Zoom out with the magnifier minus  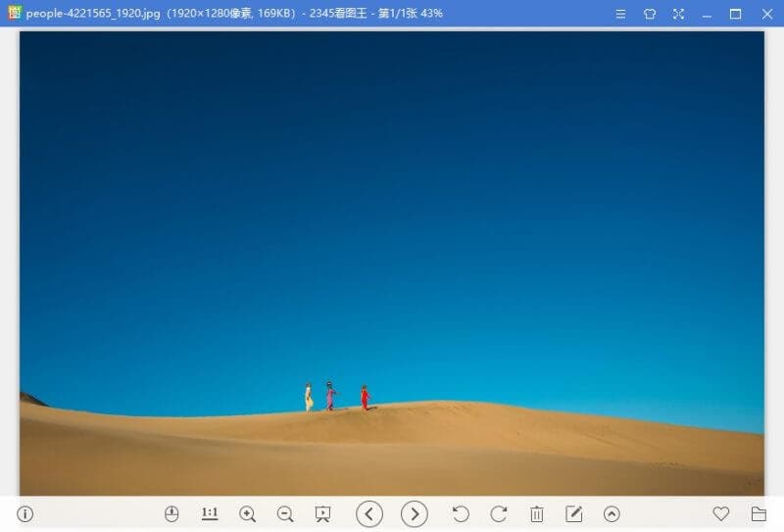click(285, 514)
